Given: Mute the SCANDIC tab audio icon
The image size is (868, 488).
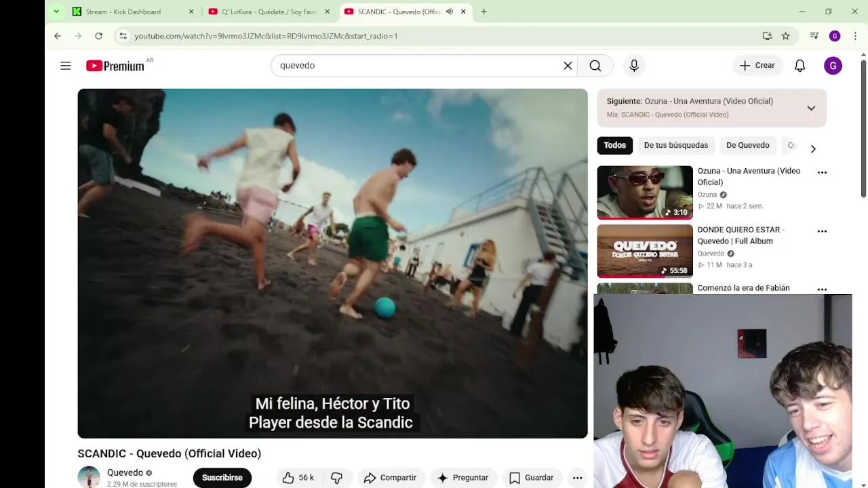Looking at the screenshot, I should coord(449,12).
